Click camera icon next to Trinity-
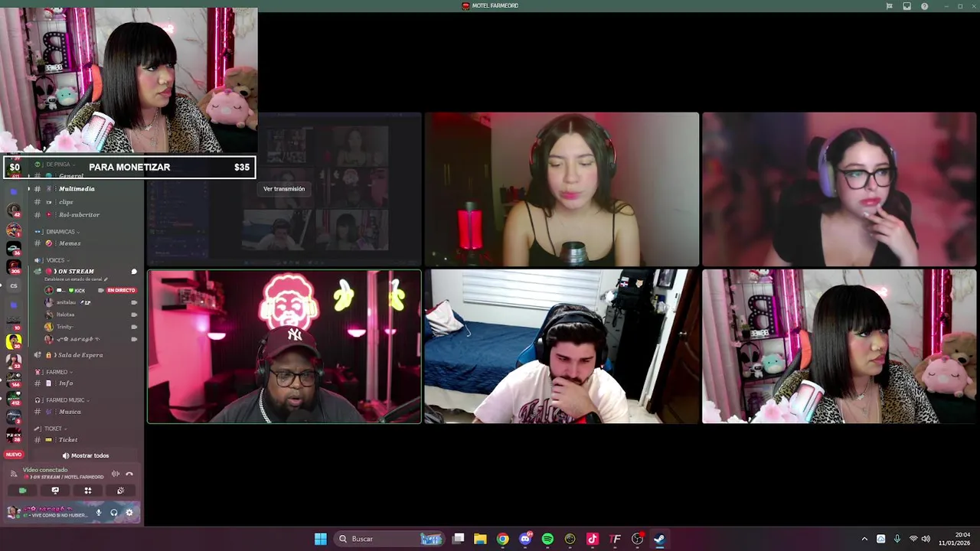 (134, 327)
